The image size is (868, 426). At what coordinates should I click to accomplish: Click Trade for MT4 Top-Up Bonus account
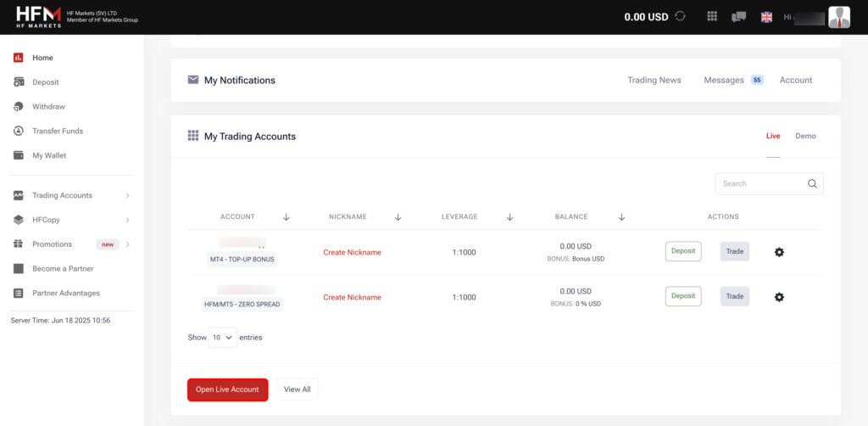735,251
